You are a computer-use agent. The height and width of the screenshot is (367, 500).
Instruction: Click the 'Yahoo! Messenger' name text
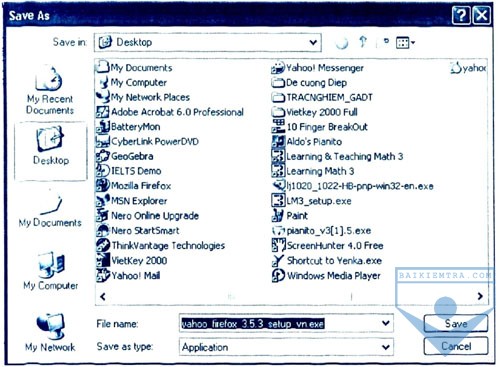[x=325, y=68]
